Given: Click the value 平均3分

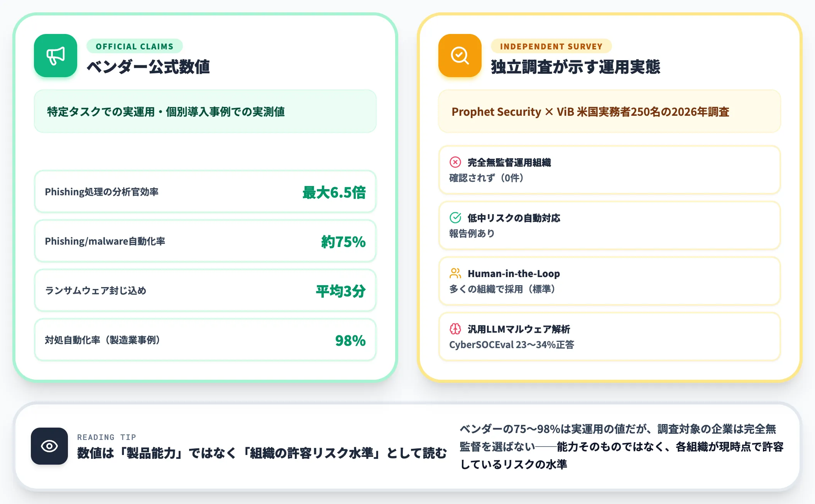Looking at the screenshot, I should 341,291.
